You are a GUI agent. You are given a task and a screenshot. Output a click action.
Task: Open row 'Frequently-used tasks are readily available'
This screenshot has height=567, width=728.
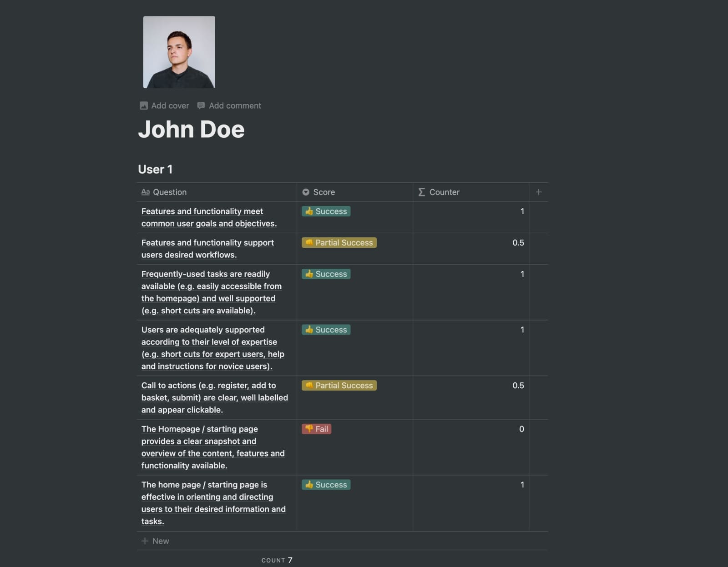click(212, 292)
